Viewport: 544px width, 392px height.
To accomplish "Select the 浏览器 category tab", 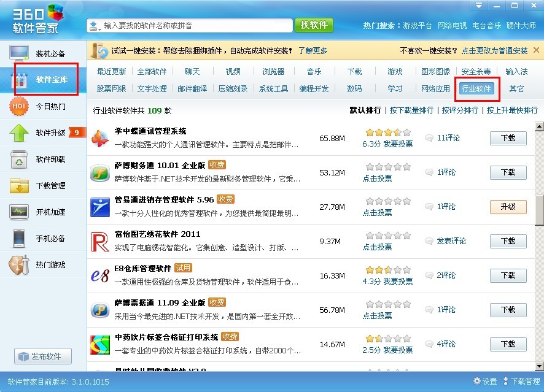I will point(273,71).
